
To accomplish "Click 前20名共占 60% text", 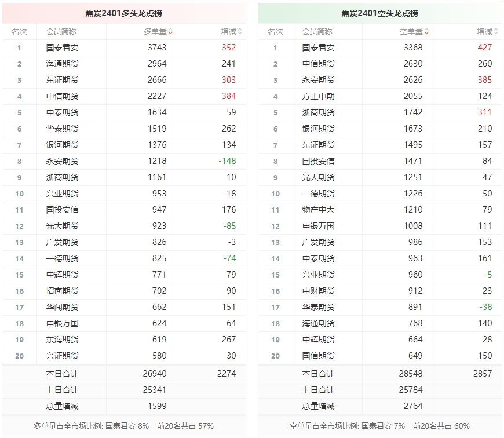I will click(x=441, y=426).
